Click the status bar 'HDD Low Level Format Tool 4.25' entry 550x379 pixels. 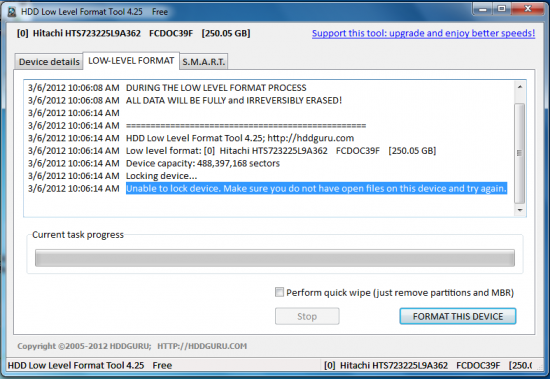pyautogui.click(x=90, y=365)
